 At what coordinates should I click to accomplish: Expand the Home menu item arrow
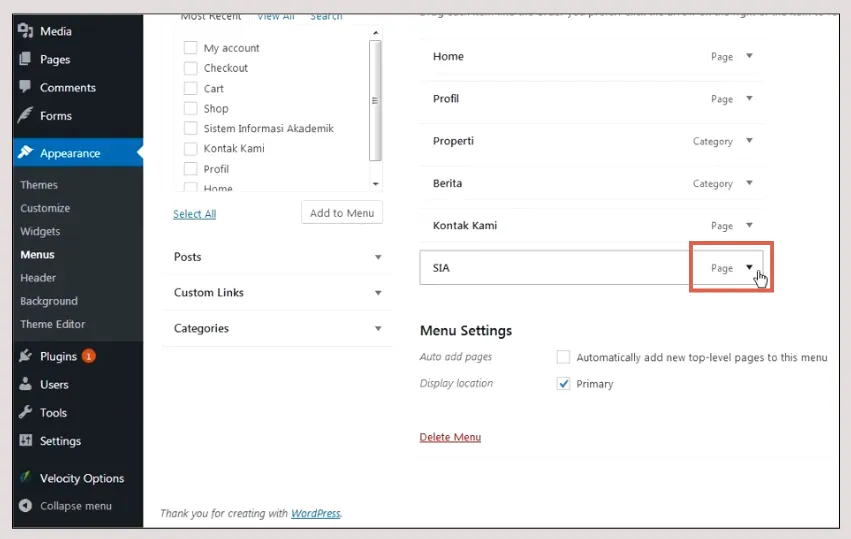749,56
